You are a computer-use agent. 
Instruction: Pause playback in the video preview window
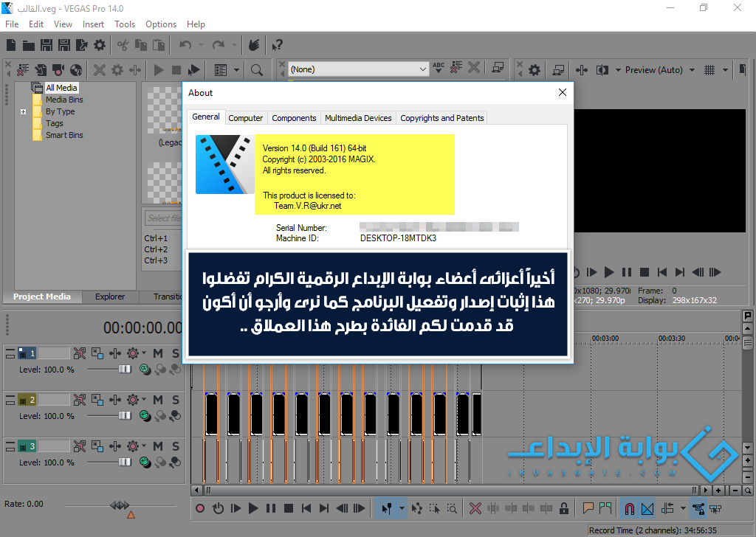coord(626,273)
